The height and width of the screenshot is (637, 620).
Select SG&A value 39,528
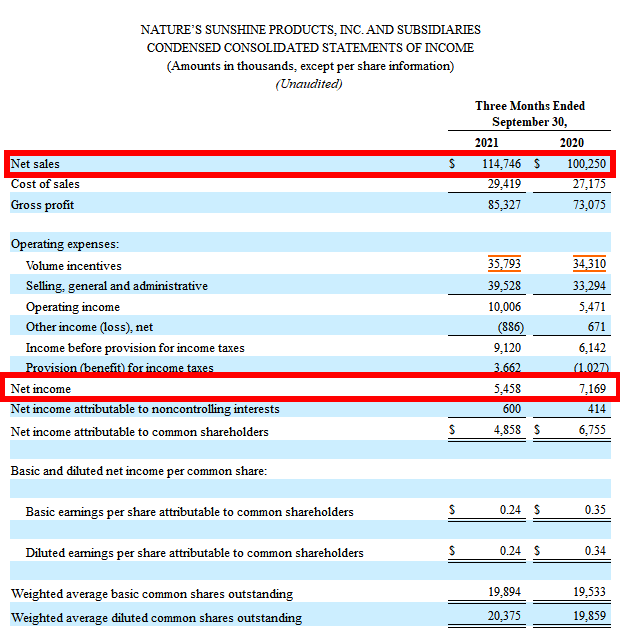coord(504,286)
